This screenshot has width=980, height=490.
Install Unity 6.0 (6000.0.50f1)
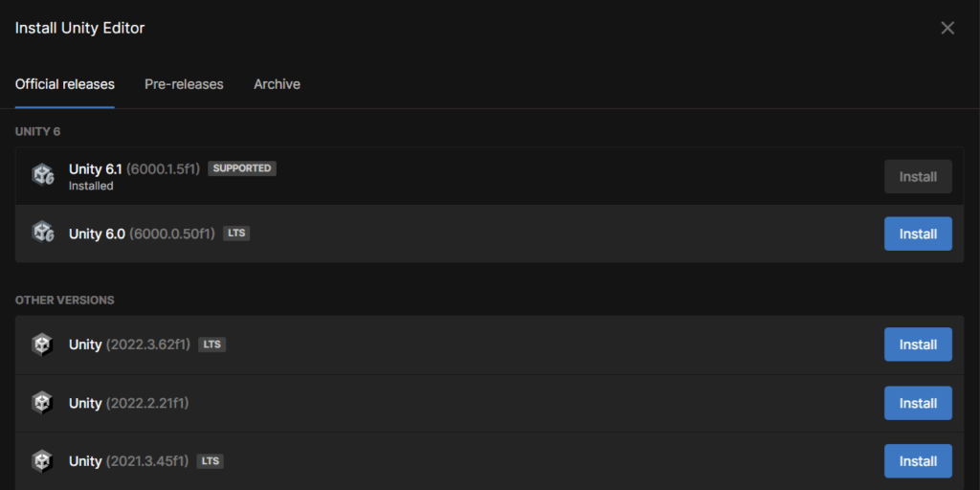pos(918,234)
